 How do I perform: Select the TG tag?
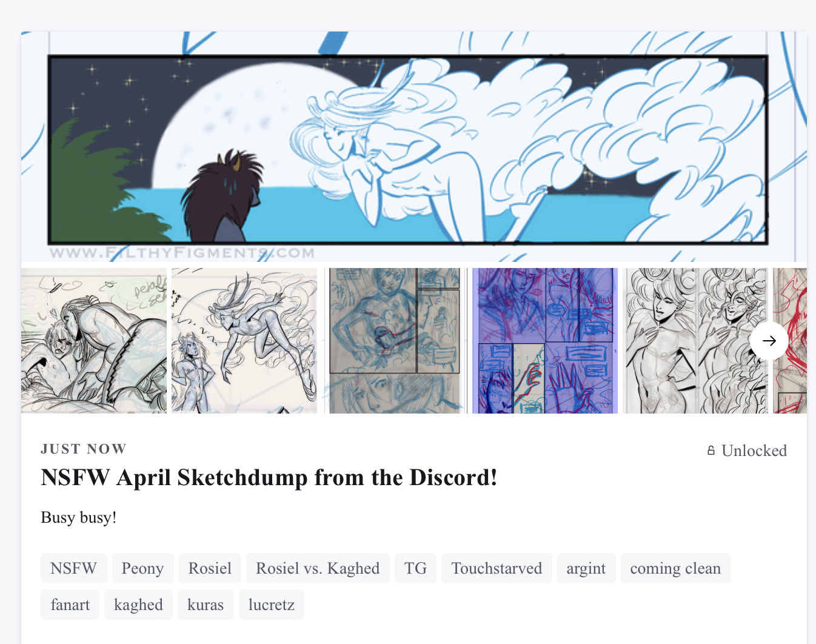tap(415, 568)
